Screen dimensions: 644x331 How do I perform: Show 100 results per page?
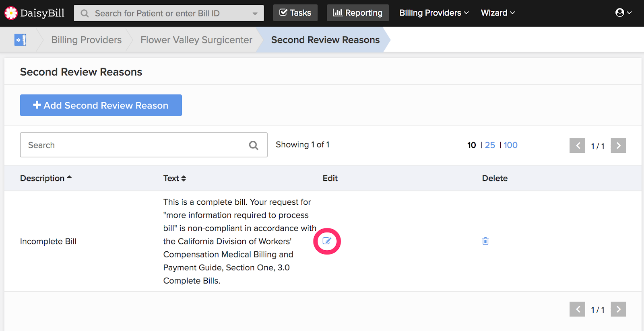510,145
